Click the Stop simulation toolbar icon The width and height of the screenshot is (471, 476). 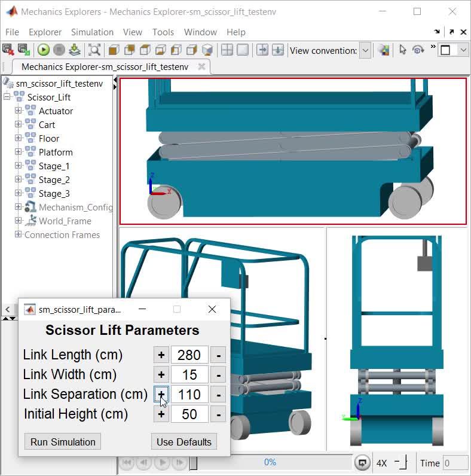[59, 50]
